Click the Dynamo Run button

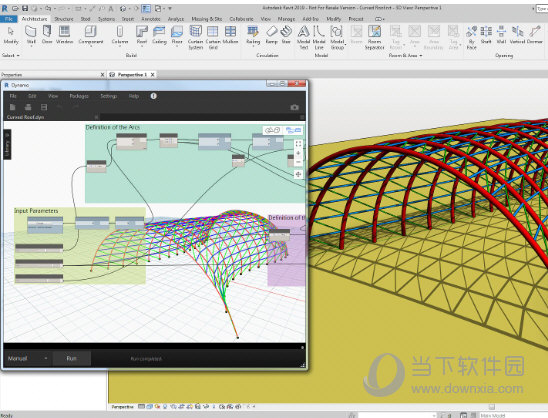[72, 358]
